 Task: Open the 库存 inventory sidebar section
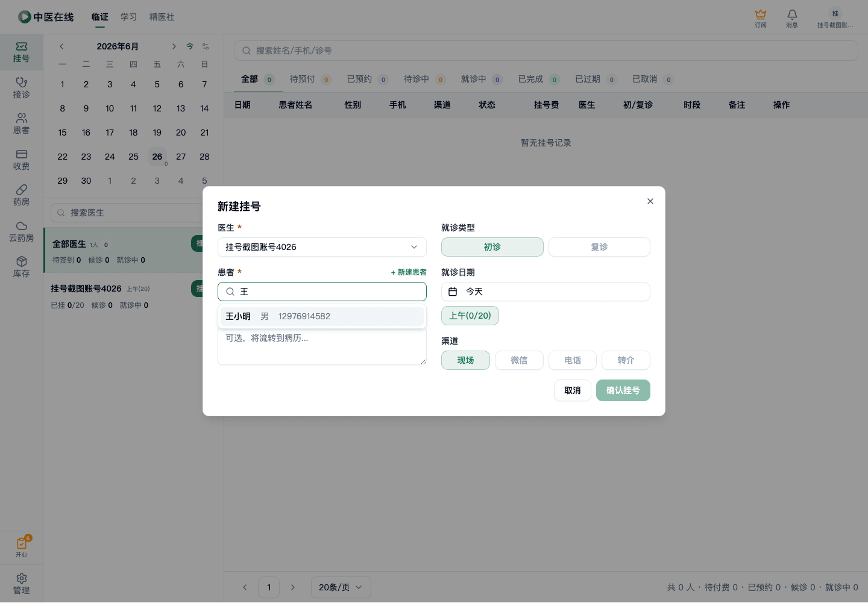click(x=21, y=267)
